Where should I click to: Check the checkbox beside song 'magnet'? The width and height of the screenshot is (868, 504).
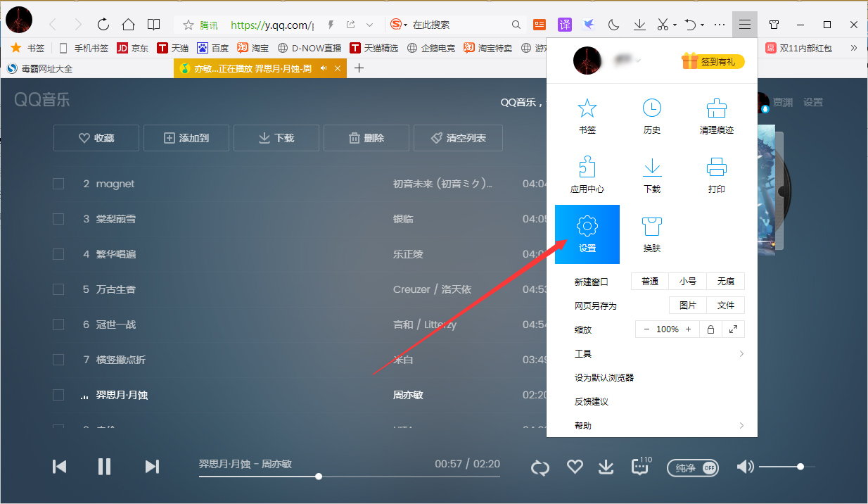coord(58,184)
